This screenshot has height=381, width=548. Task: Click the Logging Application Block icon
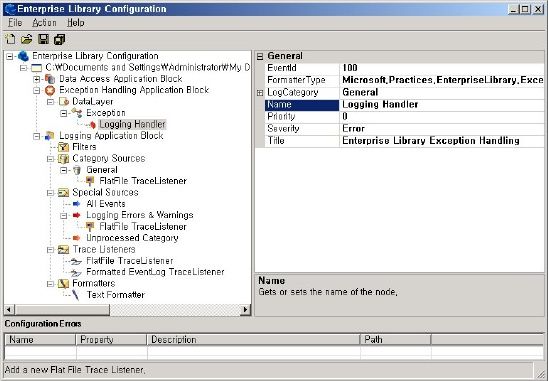[50, 136]
